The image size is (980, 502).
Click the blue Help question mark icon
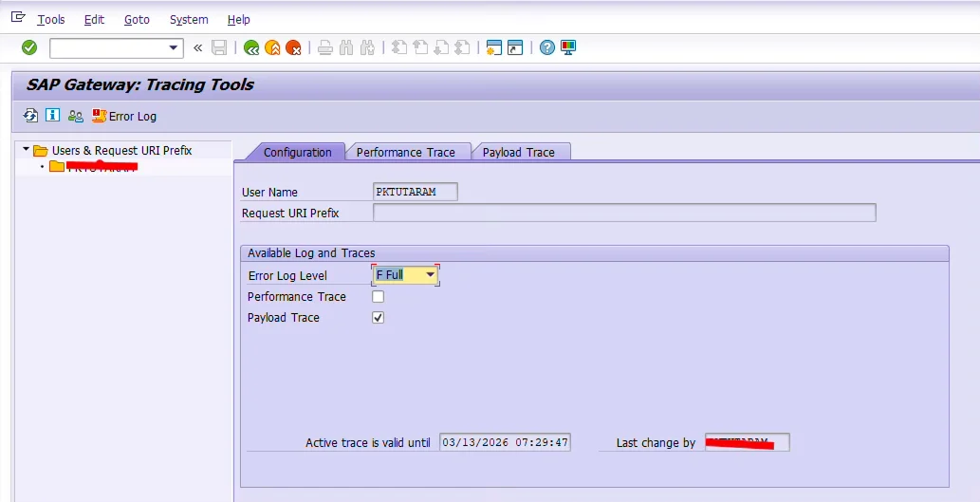pyautogui.click(x=546, y=47)
